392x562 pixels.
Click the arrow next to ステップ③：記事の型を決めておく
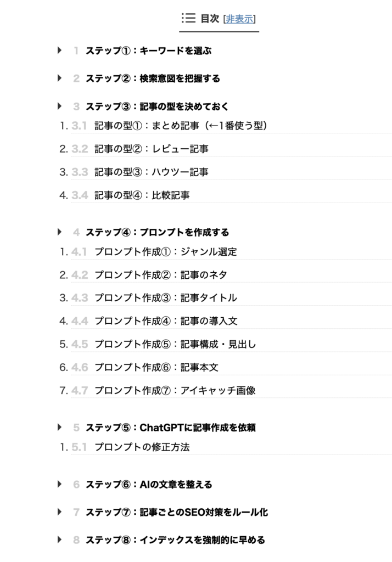pos(59,106)
